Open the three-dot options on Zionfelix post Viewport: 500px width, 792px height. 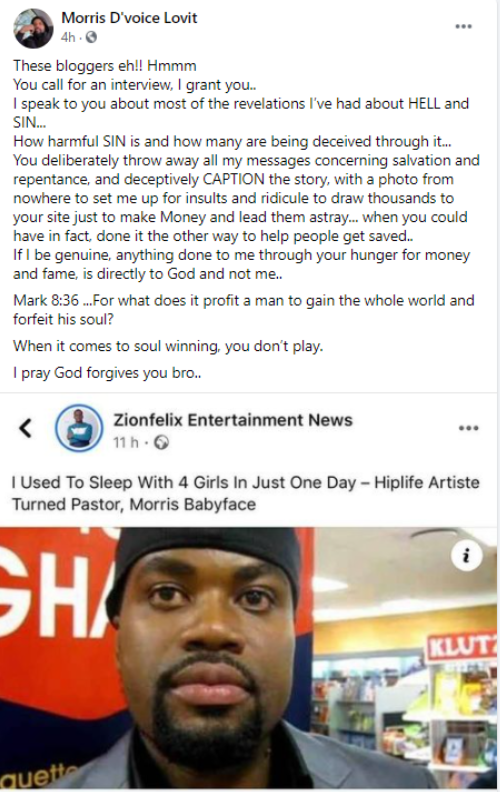(x=468, y=428)
